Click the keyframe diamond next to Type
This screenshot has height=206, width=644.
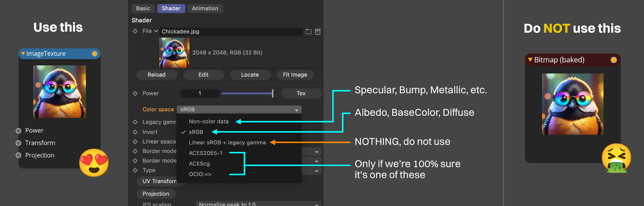tap(135, 170)
